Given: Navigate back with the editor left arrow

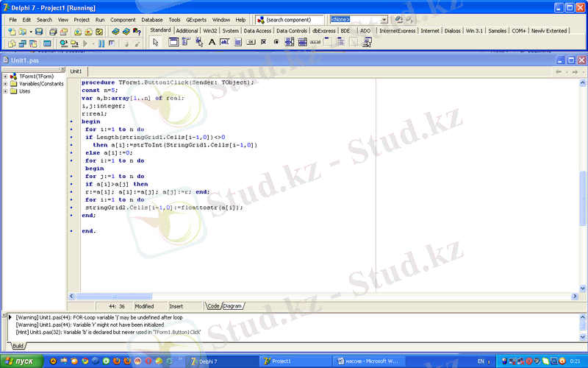Looking at the screenshot, I should click(x=559, y=71).
